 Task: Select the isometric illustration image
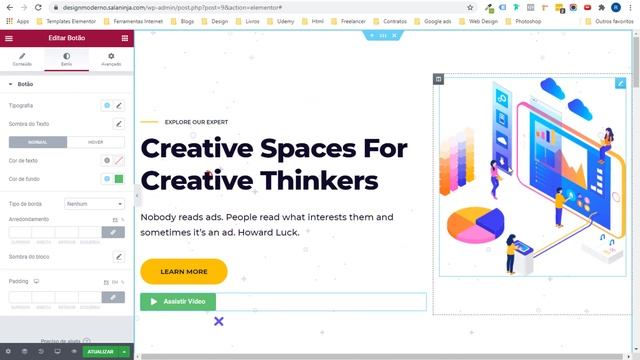click(x=533, y=177)
